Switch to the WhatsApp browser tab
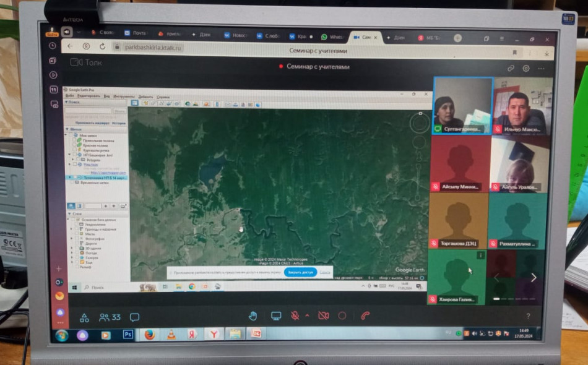This screenshot has height=365, width=588. coord(332,36)
